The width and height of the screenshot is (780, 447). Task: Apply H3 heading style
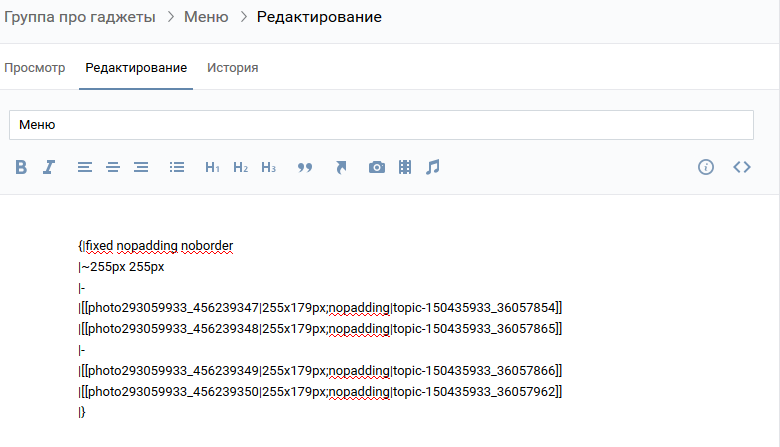(x=268, y=167)
